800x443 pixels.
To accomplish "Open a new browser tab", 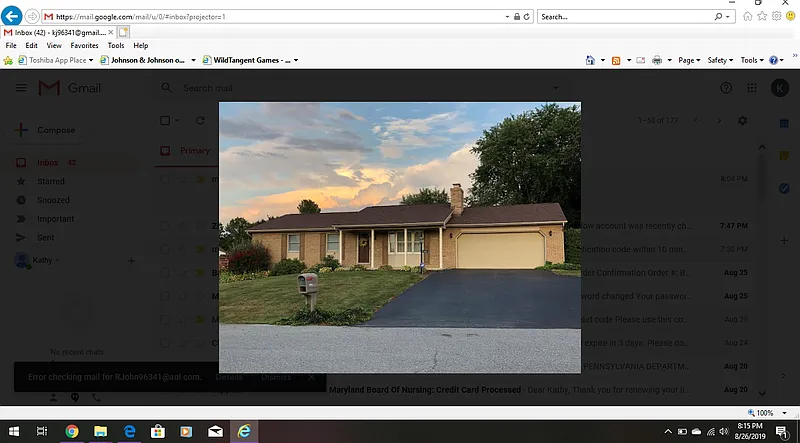I will click(123, 32).
